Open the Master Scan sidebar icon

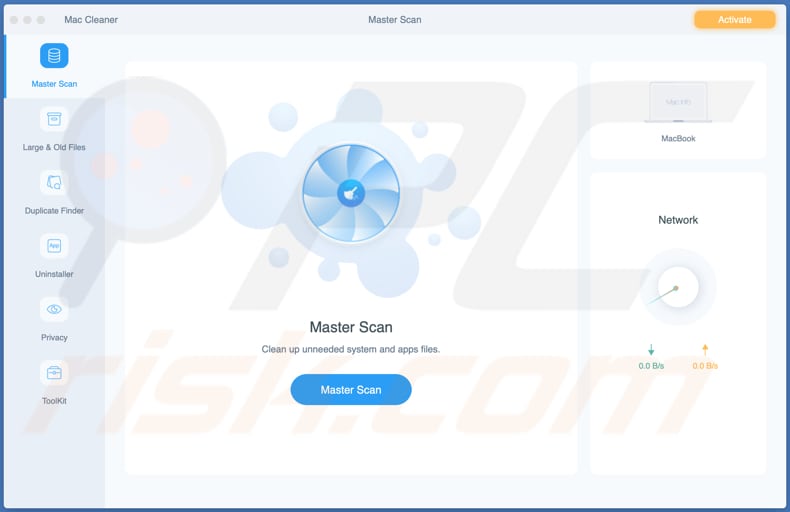(x=54, y=55)
